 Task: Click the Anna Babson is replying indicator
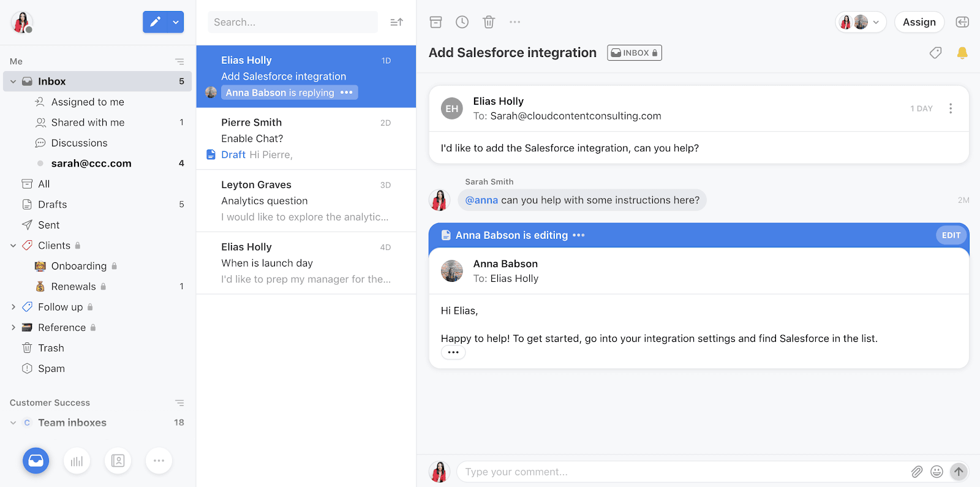(x=289, y=92)
